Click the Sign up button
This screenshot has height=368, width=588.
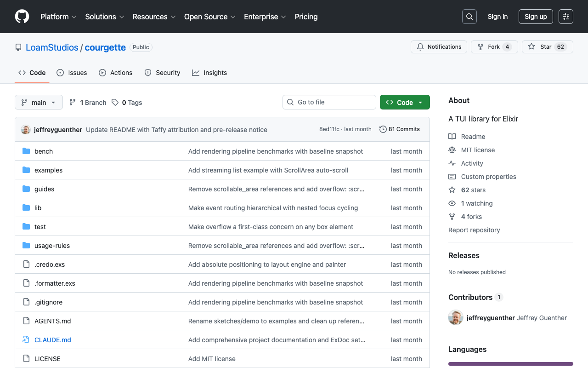click(536, 16)
